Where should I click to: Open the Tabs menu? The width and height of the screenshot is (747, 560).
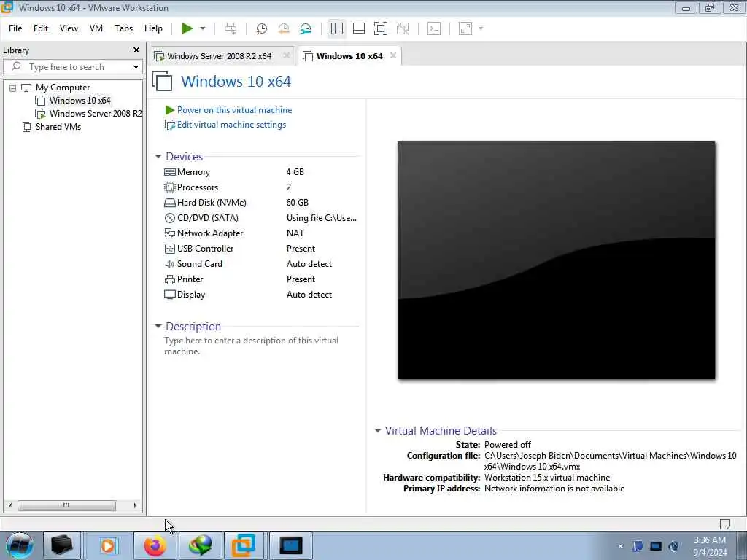tap(124, 28)
